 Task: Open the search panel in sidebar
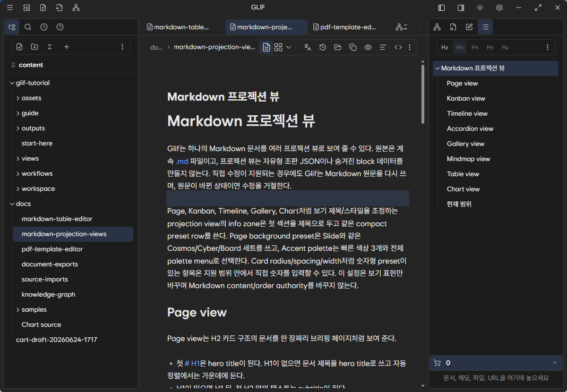(28, 27)
